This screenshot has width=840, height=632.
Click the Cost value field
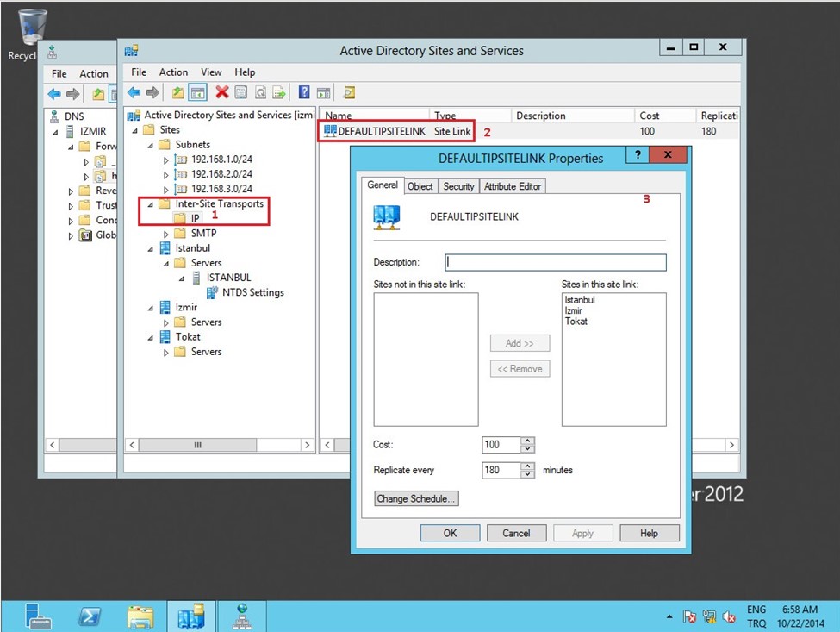pos(501,444)
